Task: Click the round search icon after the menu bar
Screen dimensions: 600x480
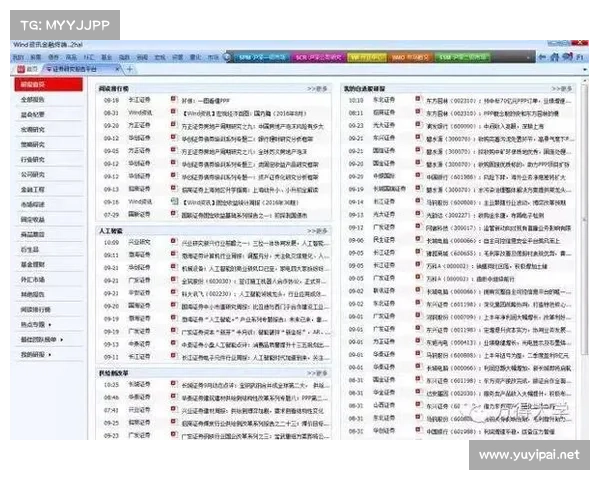Action: [227, 57]
